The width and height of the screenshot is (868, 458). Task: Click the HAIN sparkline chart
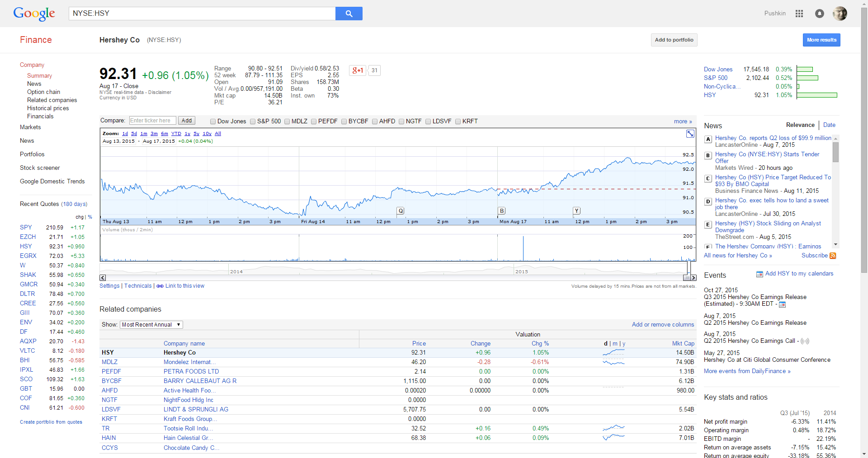[613, 438]
